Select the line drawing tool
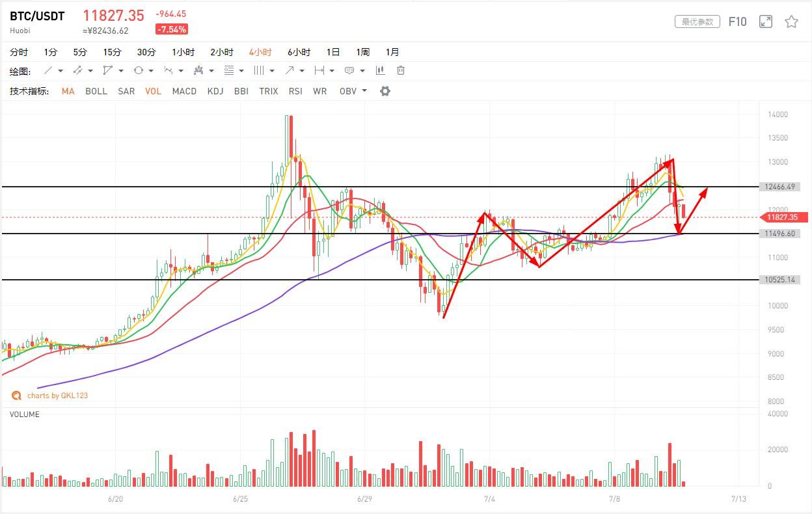The height and width of the screenshot is (514, 812). [x=48, y=70]
